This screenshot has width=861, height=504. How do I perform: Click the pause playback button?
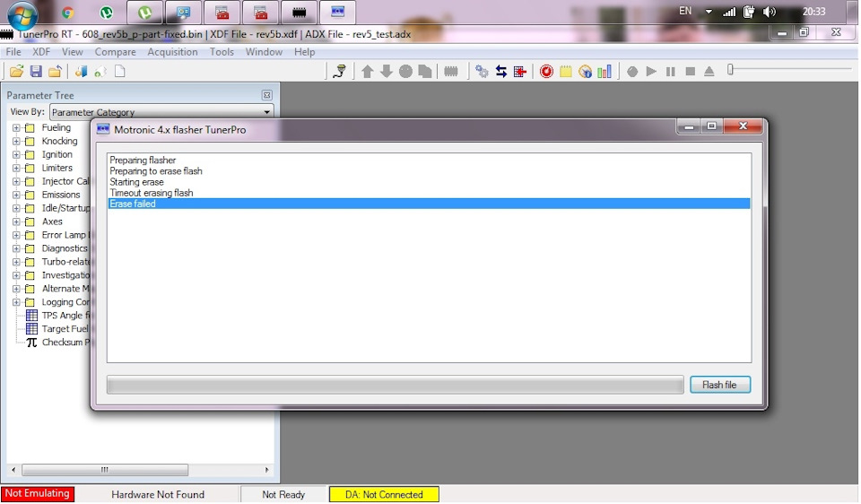671,72
